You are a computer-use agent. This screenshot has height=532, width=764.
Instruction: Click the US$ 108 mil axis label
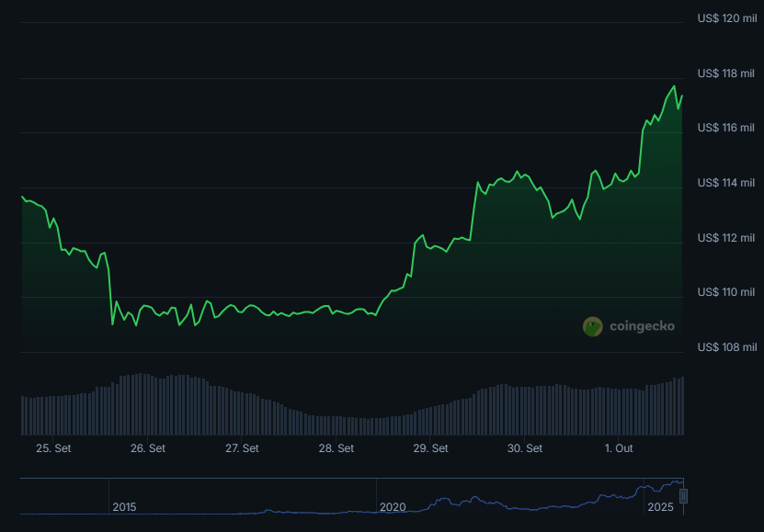(x=726, y=347)
